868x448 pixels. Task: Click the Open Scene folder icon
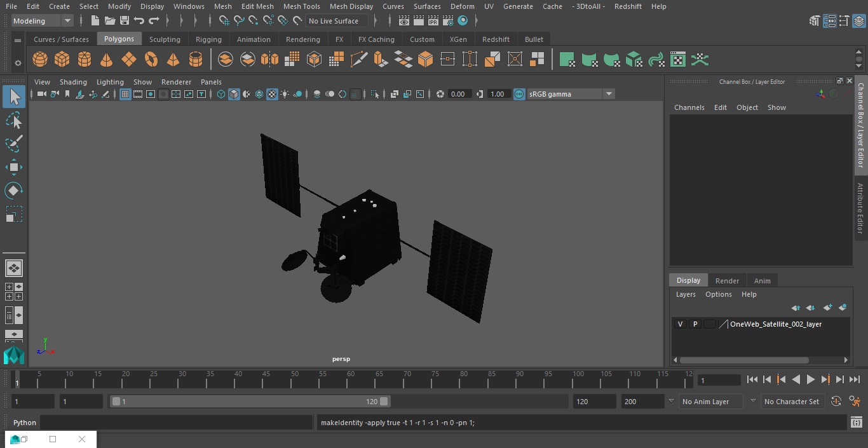[x=110, y=21]
